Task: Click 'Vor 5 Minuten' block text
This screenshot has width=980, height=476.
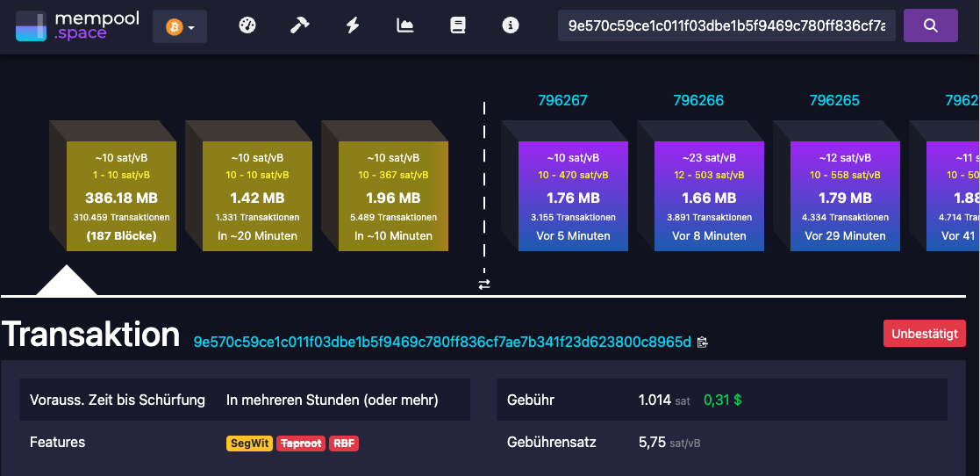Action: (573, 236)
